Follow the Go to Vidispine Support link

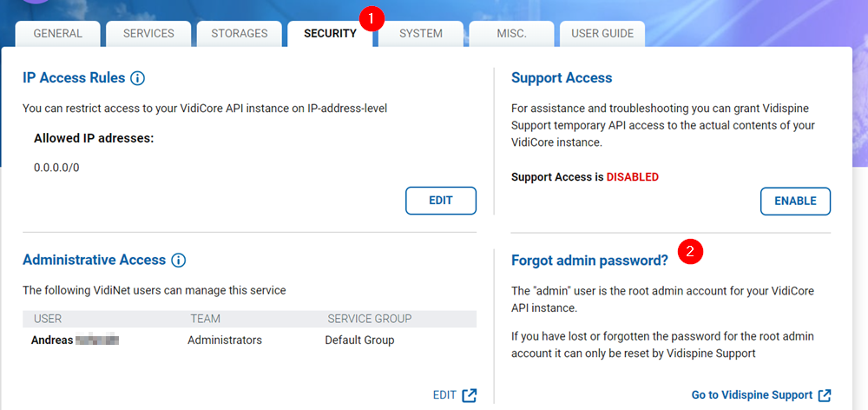click(x=752, y=395)
